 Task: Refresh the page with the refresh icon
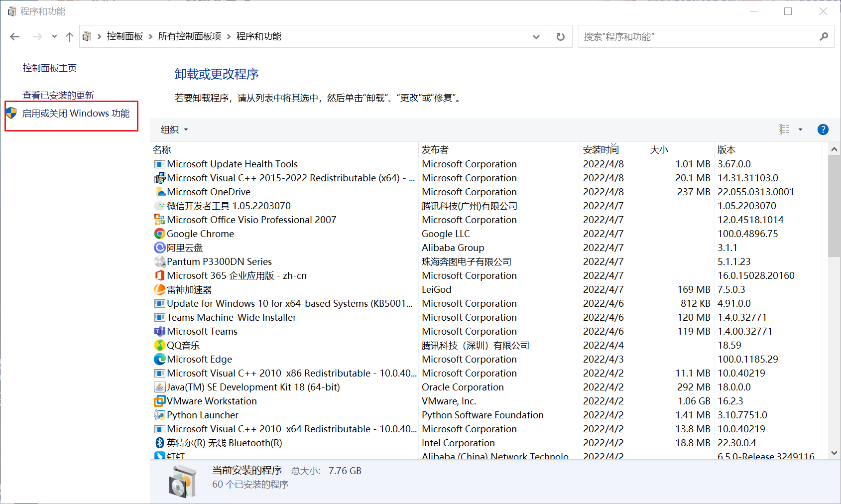point(560,36)
